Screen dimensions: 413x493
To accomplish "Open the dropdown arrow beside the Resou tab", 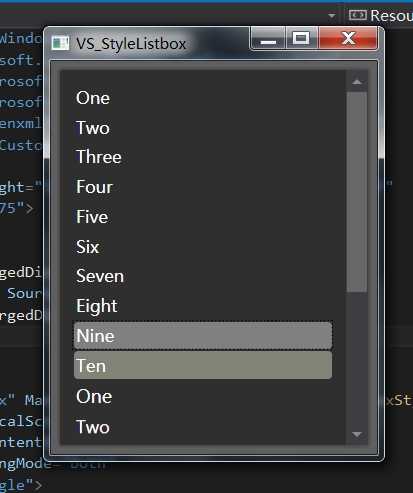I will 331,16.
